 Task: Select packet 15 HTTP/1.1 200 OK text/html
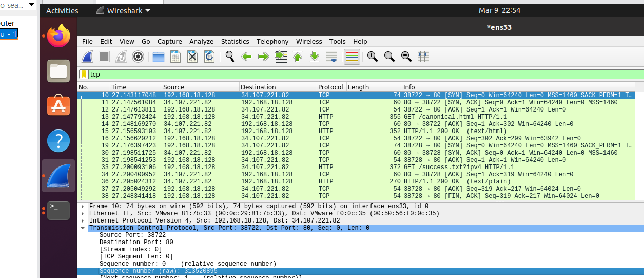(x=356, y=131)
